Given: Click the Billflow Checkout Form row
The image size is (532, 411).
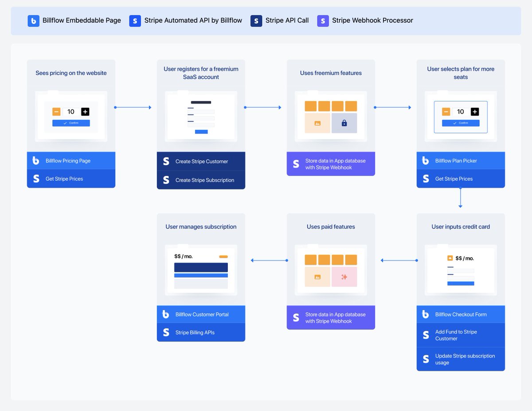Looking at the screenshot, I should tap(461, 314).
